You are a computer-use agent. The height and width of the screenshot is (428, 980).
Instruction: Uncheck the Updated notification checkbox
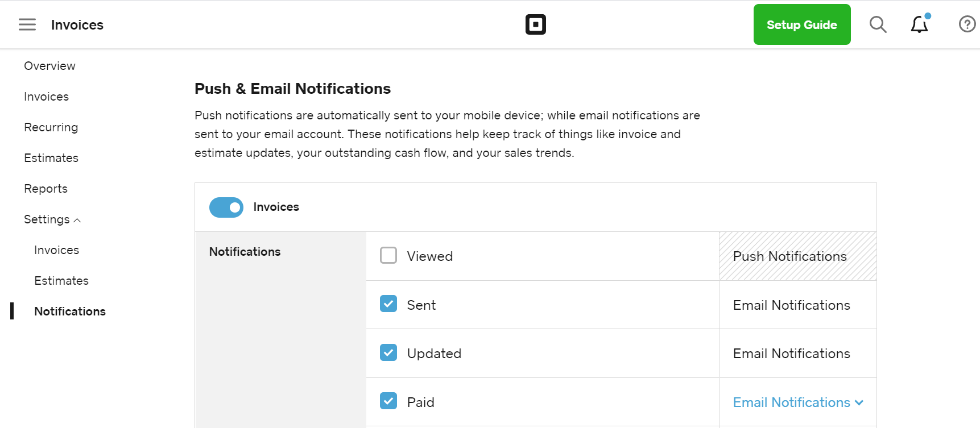click(x=388, y=353)
